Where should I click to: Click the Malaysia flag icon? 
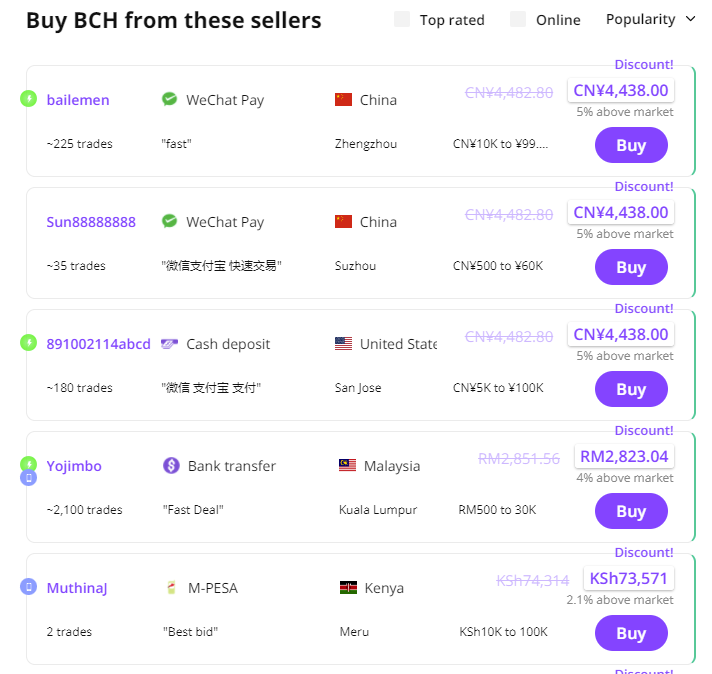tap(347, 465)
